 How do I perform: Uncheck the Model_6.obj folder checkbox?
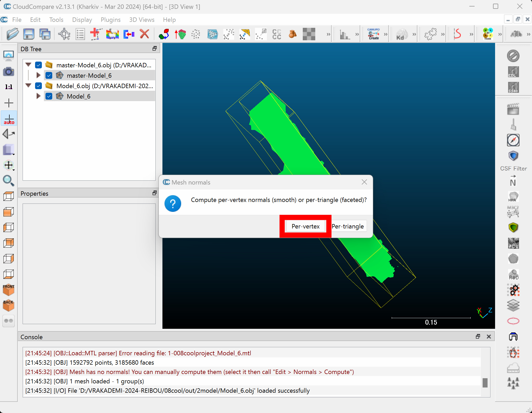38,86
